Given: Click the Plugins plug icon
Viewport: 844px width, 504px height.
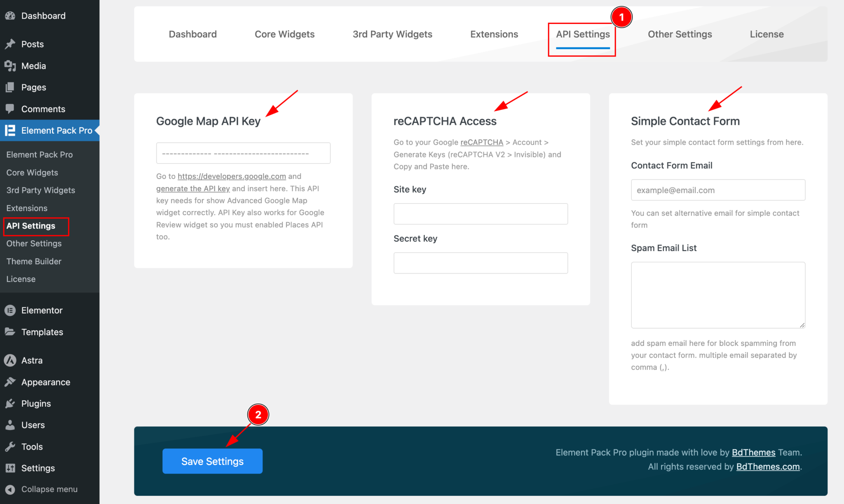Looking at the screenshot, I should 10,403.
